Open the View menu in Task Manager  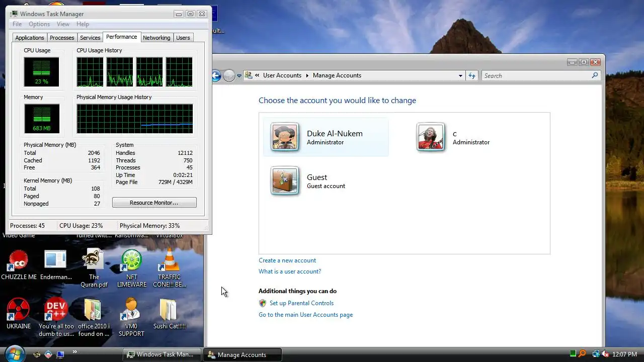[x=63, y=24]
